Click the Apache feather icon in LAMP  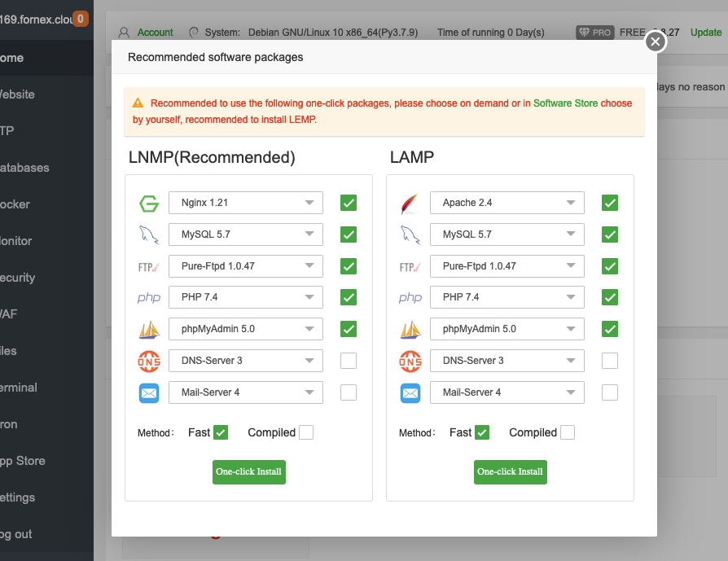click(410, 203)
